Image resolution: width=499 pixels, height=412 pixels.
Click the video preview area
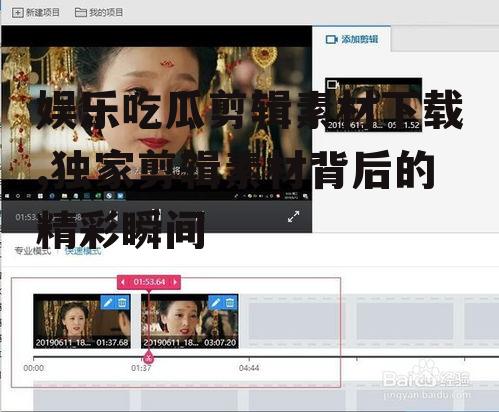[157, 113]
